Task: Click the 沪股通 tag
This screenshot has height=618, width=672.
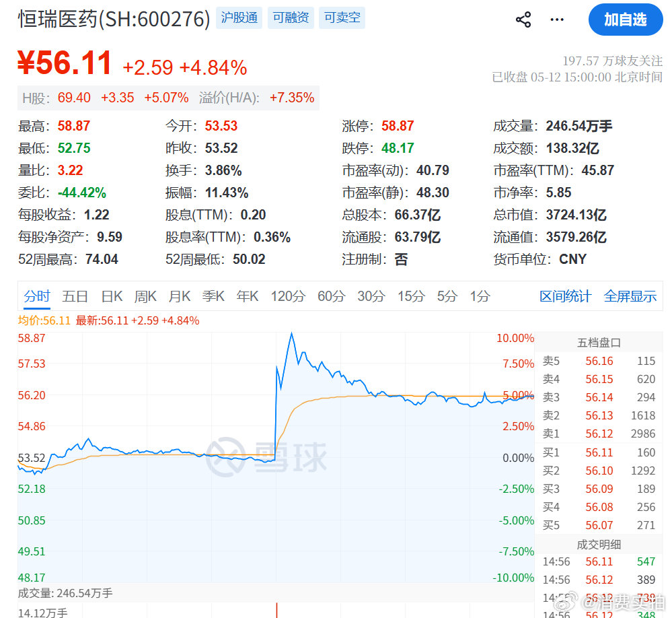Action: coord(239,18)
